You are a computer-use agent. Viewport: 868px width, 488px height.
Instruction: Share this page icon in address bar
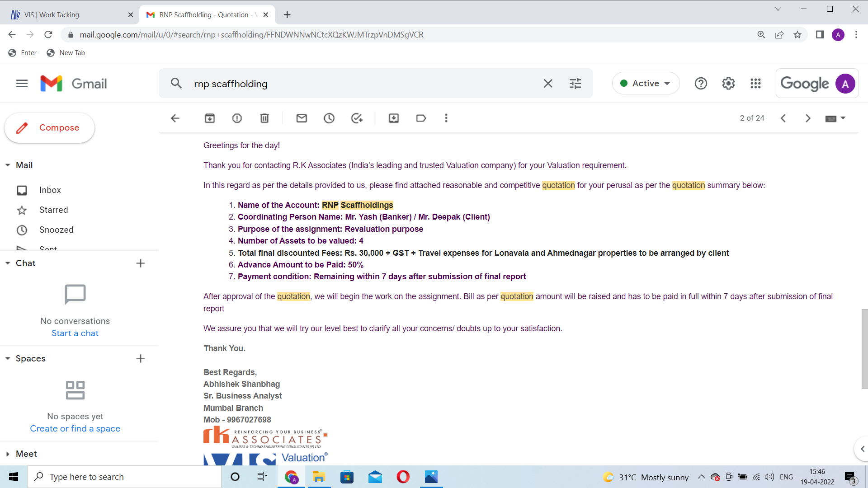coord(779,35)
